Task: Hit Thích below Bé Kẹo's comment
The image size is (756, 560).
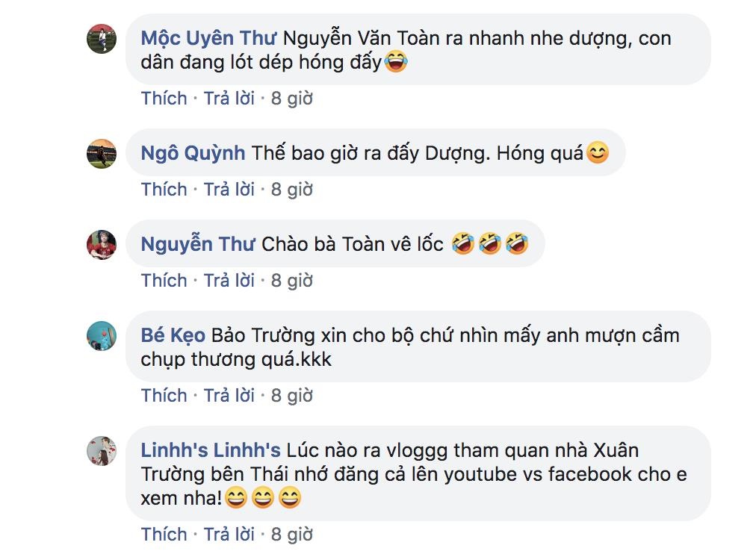Action: tap(164, 396)
